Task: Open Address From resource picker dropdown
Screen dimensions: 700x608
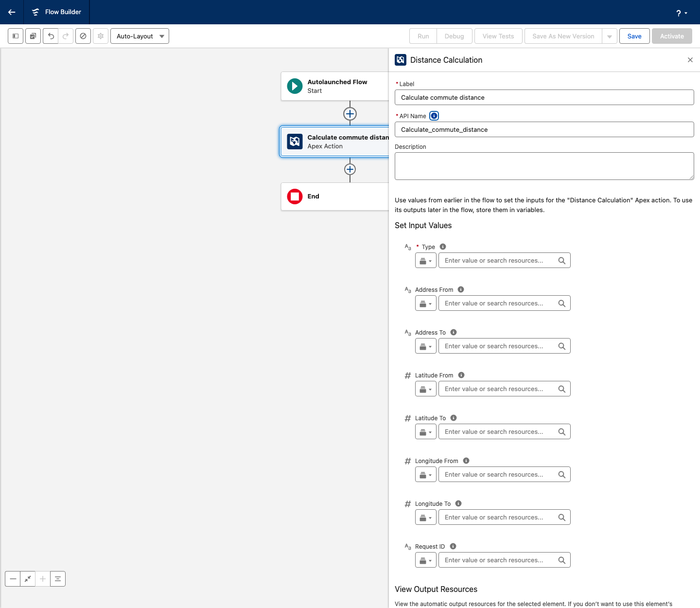Action: (x=426, y=304)
